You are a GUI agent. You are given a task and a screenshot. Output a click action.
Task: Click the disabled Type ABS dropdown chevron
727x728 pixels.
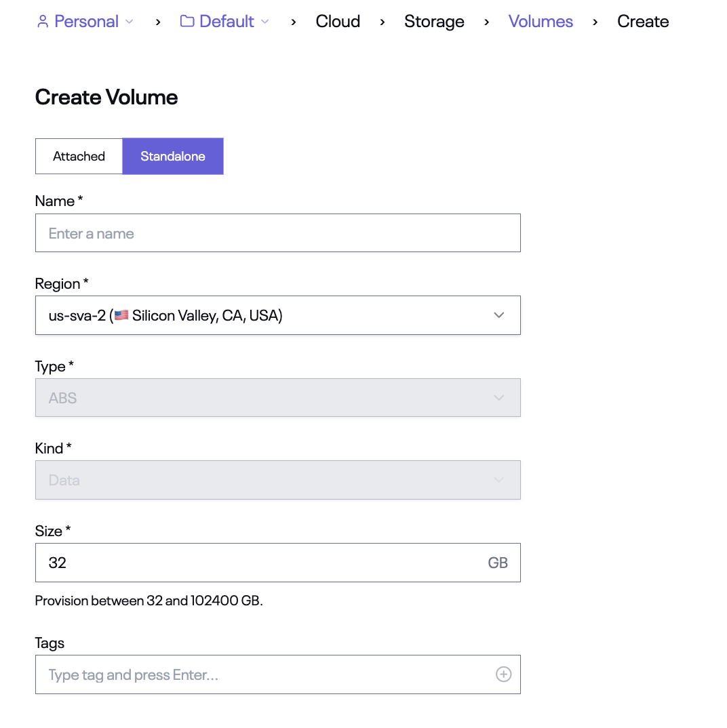(x=499, y=398)
